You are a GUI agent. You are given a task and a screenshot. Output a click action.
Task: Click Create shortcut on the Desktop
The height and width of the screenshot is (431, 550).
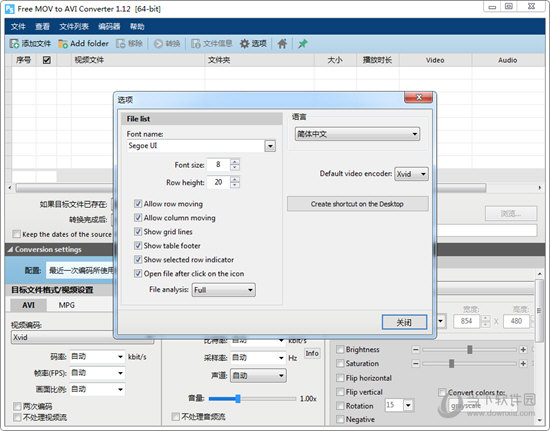coord(357,204)
